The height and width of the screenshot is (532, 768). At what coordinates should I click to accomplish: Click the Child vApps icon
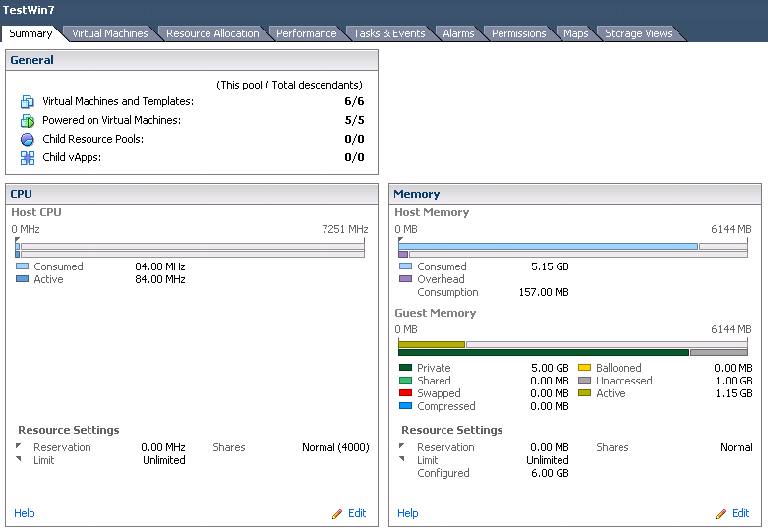(27, 157)
